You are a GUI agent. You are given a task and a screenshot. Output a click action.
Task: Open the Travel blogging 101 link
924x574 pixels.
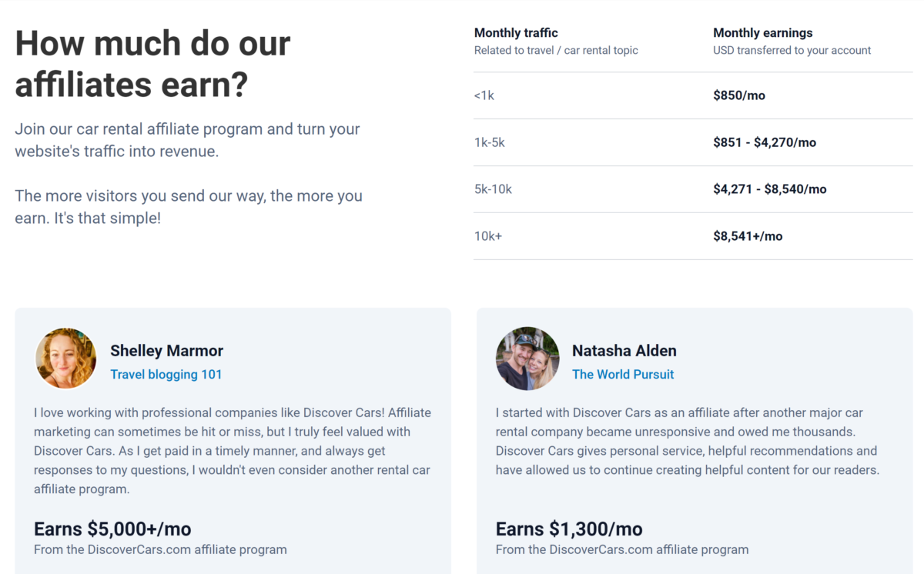click(166, 375)
